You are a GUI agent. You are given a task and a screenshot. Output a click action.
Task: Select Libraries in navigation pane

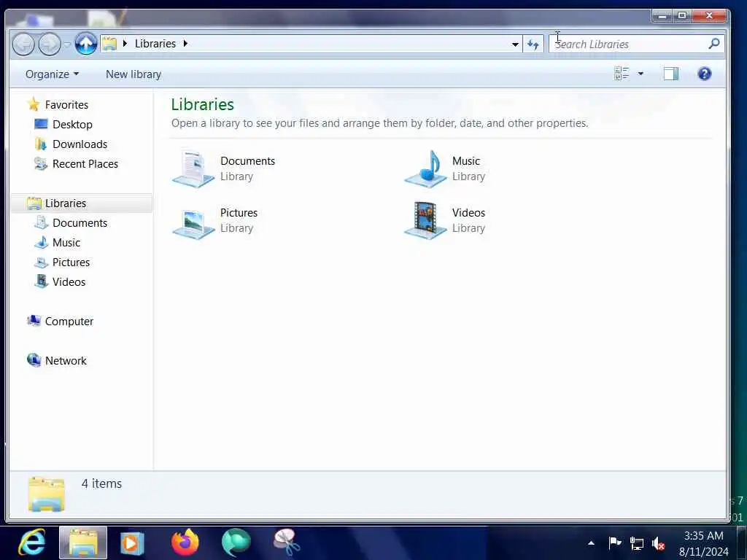(82, 203)
